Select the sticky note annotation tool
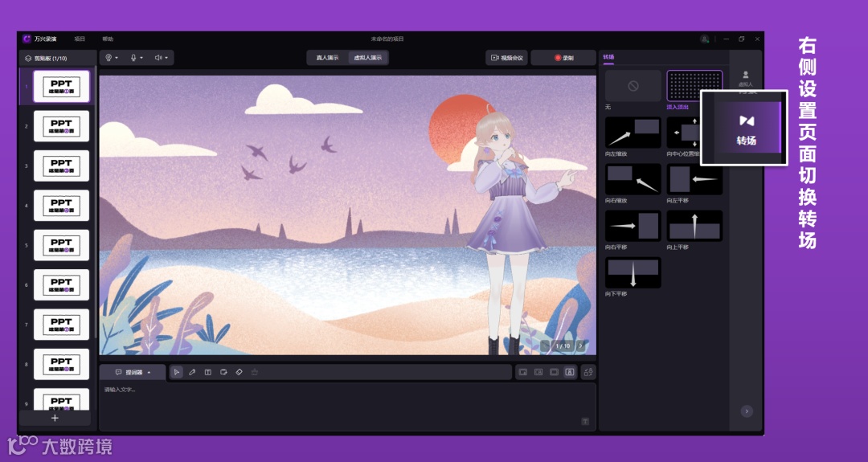The height and width of the screenshot is (462, 868). click(223, 372)
